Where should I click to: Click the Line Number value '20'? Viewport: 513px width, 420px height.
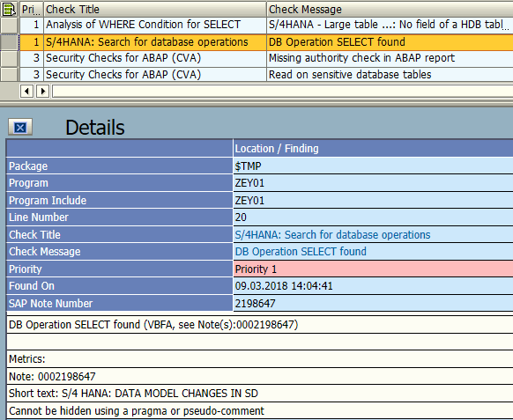tap(373, 217)
